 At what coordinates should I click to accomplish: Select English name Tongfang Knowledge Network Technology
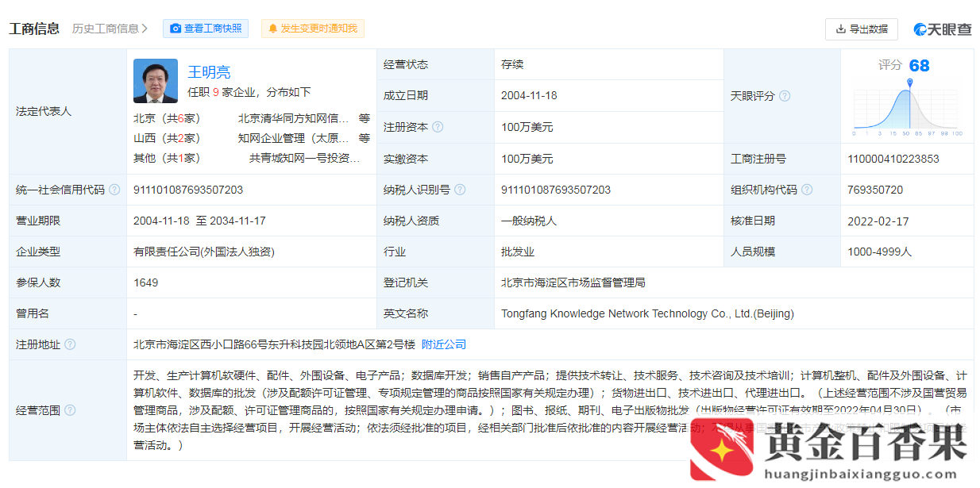point(647,313)
